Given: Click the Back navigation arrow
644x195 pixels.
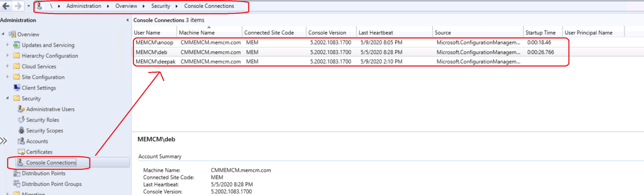Looking at the screenshot, I should tap(6, 6).
